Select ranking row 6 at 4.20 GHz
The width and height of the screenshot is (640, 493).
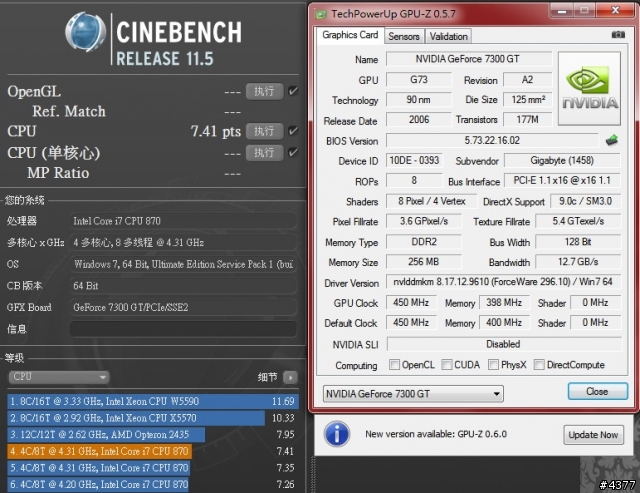click(x=153, y=484)
